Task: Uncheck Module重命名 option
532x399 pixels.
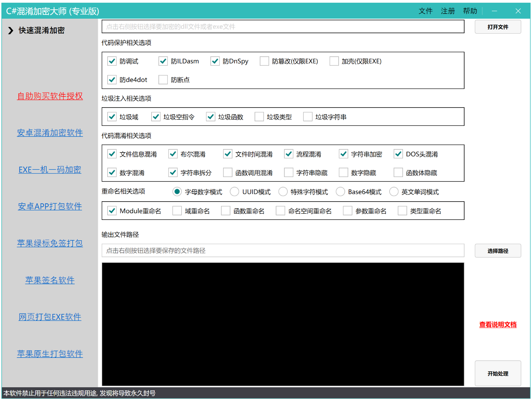Action: coord(112,210)
